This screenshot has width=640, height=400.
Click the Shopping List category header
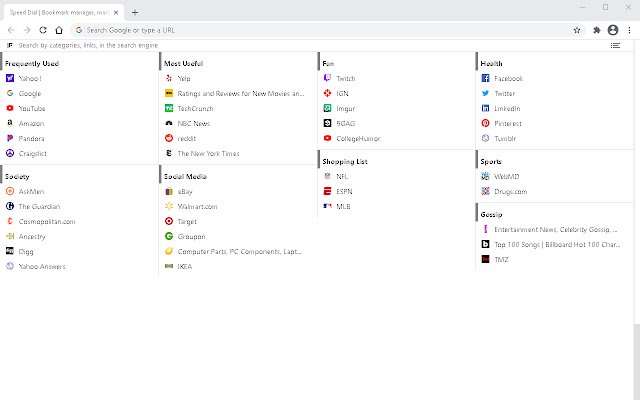[x=345, y=162]
